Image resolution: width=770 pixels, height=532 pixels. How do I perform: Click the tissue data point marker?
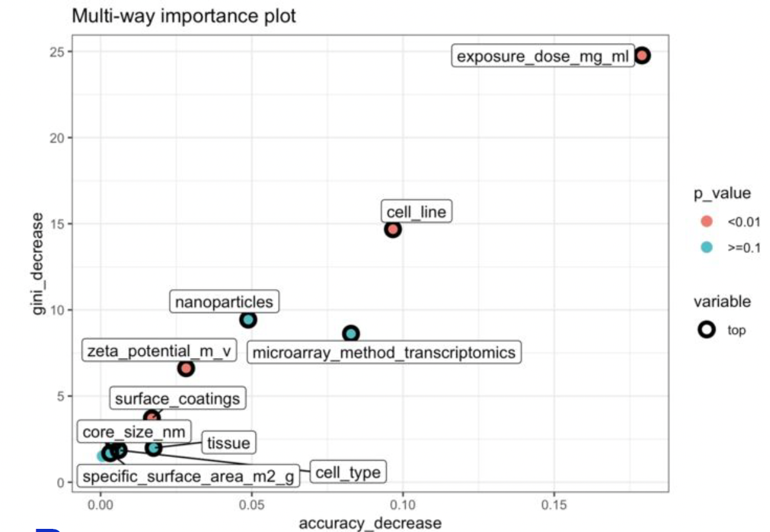pos(153,448)
